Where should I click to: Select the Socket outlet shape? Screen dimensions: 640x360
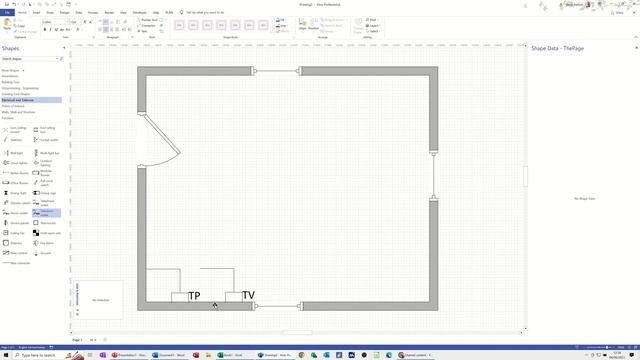click(x=46, y=140)
